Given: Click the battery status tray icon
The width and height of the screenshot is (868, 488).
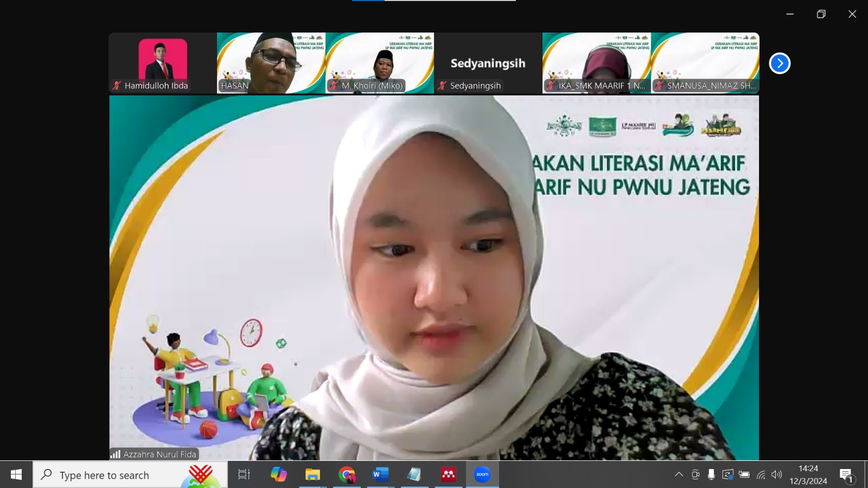Looking at the screenshot, I should 744,474.
